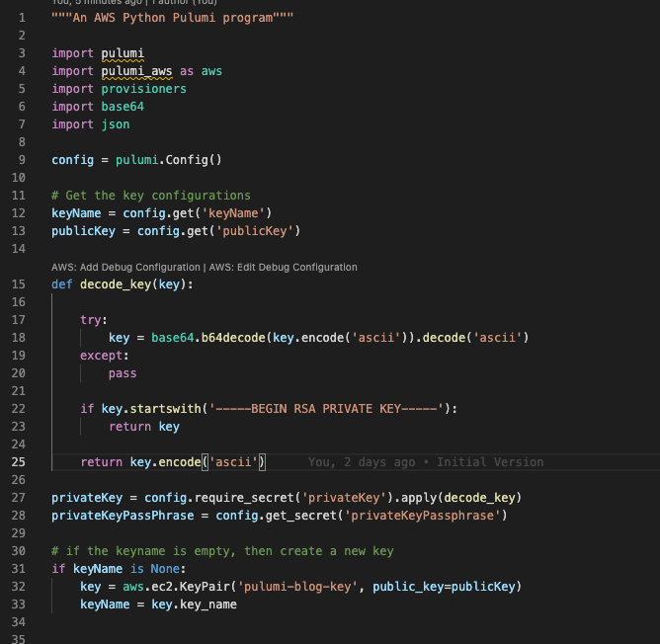Click the 'except' keyword
660x644 pixels.
coord(101,356)
